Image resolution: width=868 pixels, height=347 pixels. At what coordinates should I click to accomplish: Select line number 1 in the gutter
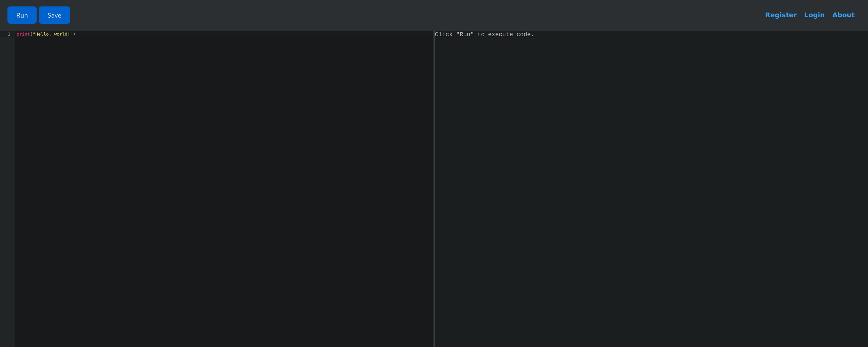(9, 34)
